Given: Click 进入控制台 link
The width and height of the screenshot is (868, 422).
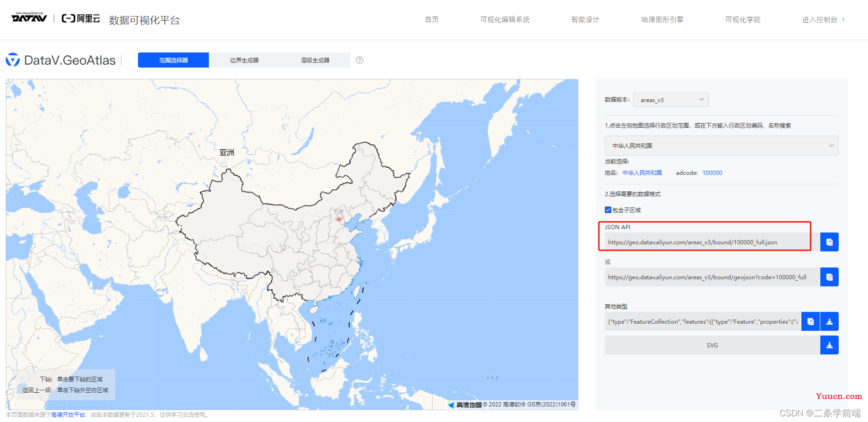Looking at the screenshot, I should point(823,19).
